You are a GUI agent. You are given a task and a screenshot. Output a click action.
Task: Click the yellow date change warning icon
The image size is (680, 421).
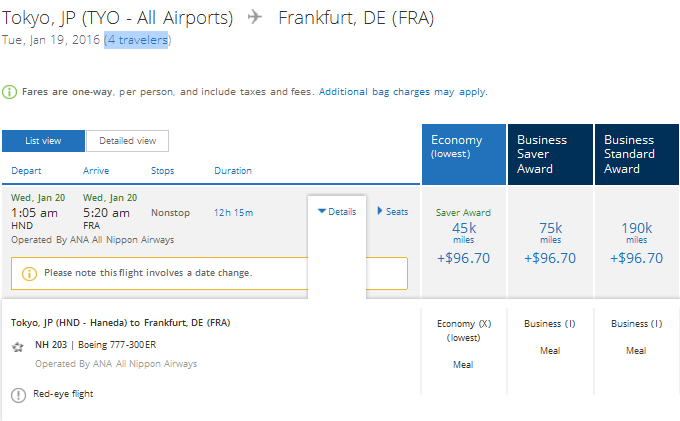click(29, 273)
